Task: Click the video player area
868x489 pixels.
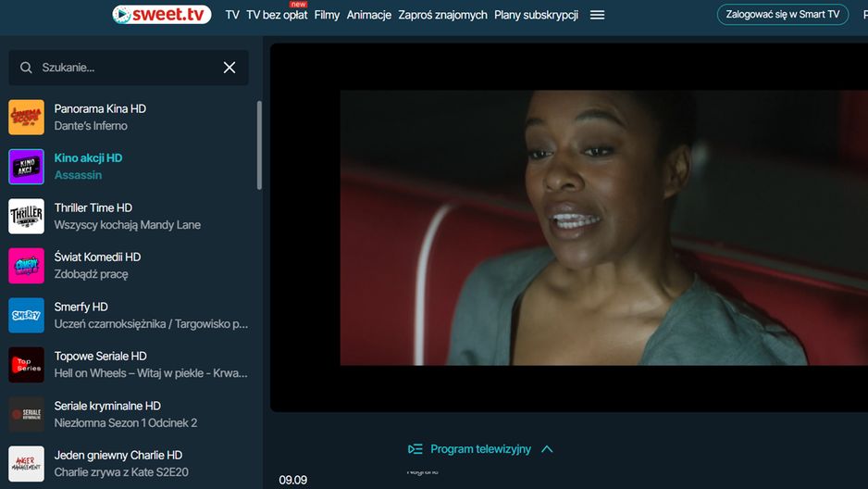Action: coord(569,228)
